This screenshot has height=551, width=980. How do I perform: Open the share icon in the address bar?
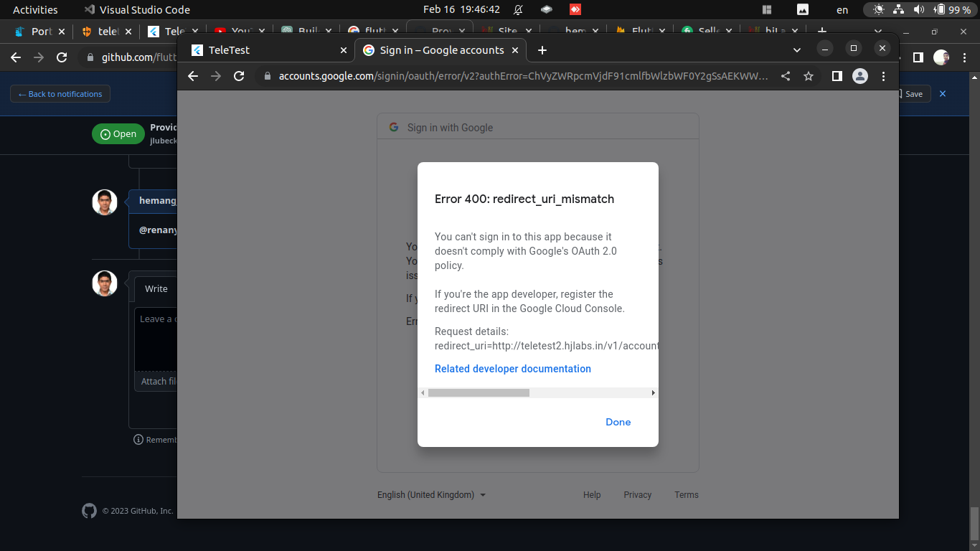tap(785, 76)
